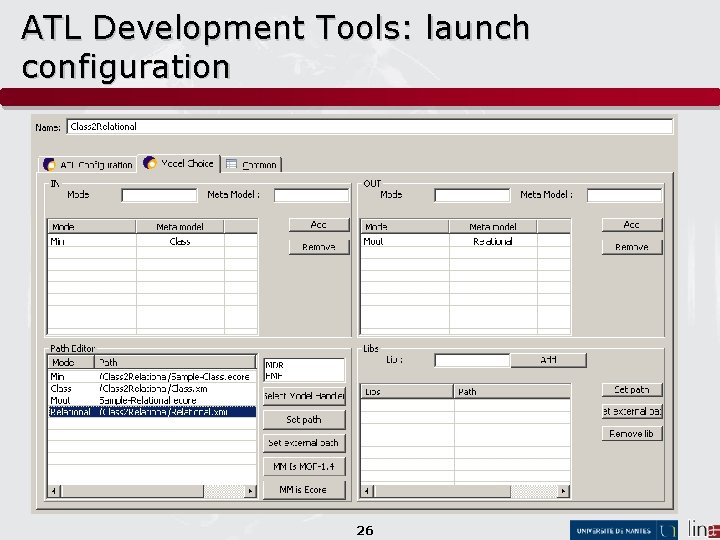Click the ATL Configuration tab icon
Screen dimensions: 720x540
coord(49,164)
